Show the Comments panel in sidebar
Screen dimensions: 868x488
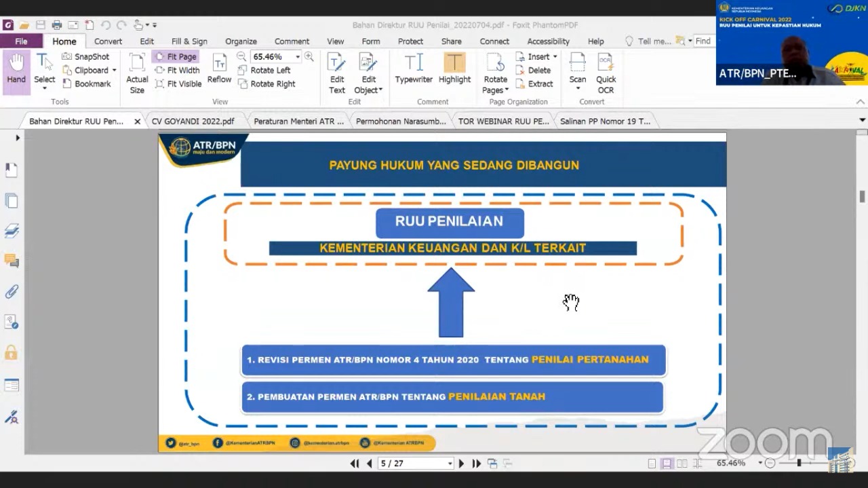(12, 261)
